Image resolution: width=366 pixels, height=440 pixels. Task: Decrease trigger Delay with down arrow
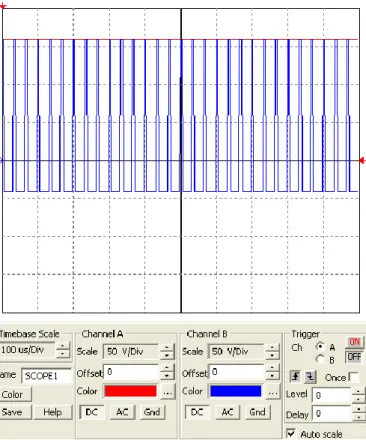tap(359, 417)
